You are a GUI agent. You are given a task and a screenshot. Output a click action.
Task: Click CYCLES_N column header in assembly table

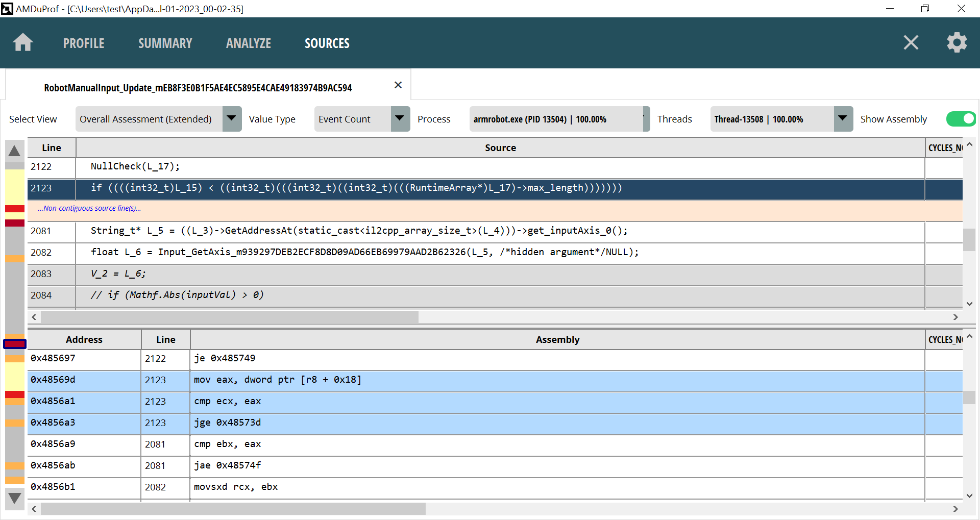[x=944, y=339]
